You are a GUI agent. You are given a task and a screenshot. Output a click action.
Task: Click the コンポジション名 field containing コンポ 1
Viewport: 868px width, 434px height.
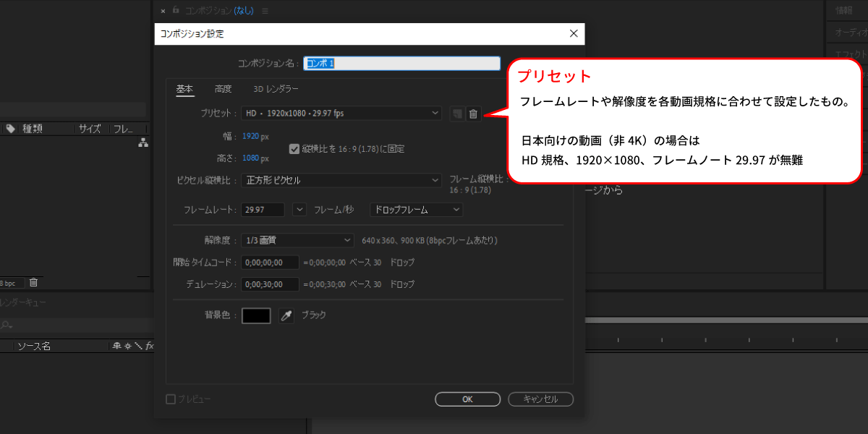pyautogui.click(x=402, y=64)
